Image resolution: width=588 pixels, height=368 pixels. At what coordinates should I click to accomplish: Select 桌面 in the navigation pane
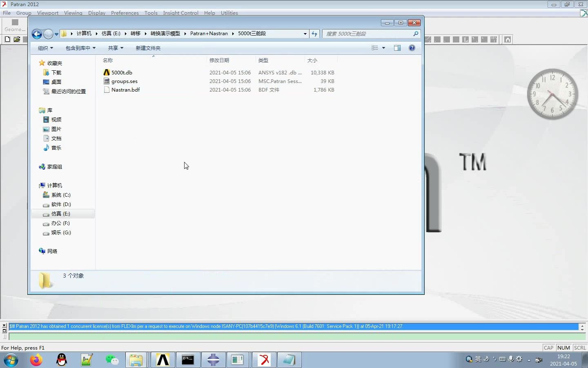pyautogui.click(x=56, y=82)
